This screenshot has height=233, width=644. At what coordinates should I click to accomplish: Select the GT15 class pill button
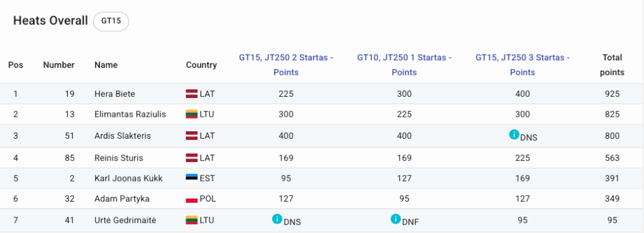pyautogui.click(x=111, y=21)
